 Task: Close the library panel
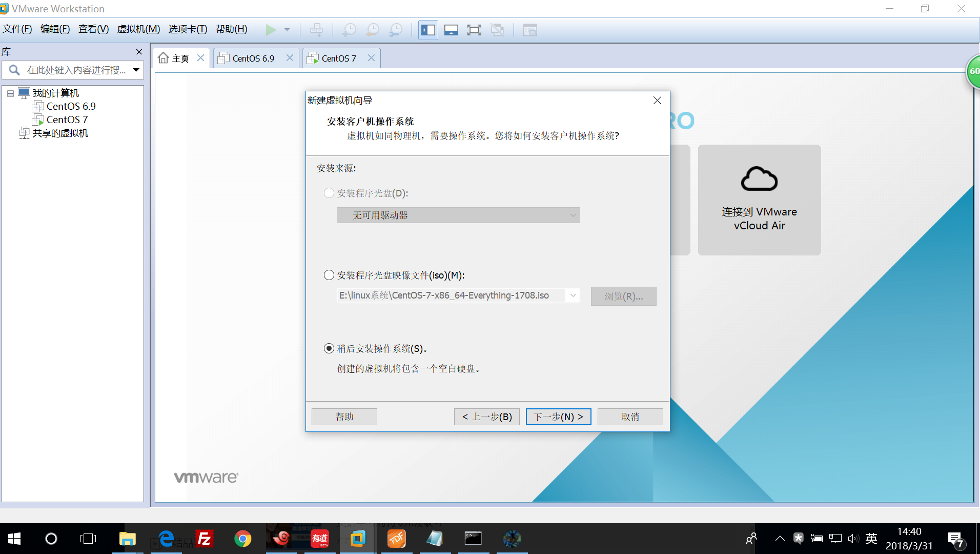[139, 52]
